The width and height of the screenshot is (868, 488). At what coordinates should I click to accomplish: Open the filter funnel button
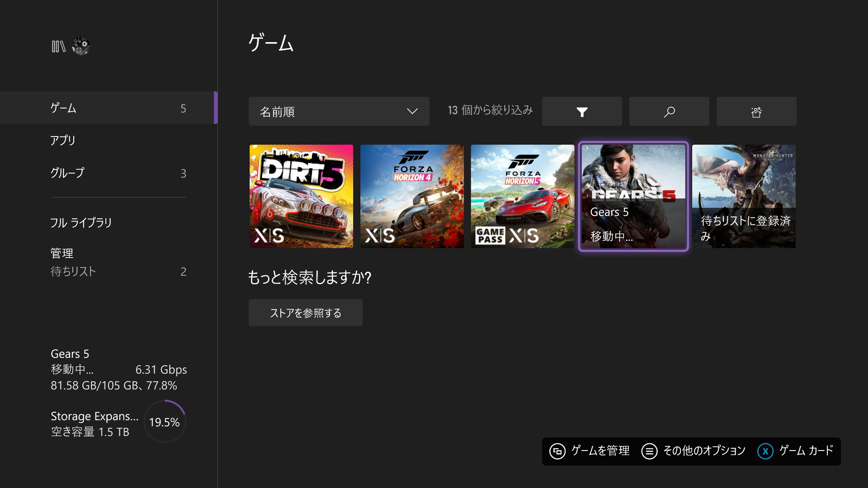click(x=582, y=111)
